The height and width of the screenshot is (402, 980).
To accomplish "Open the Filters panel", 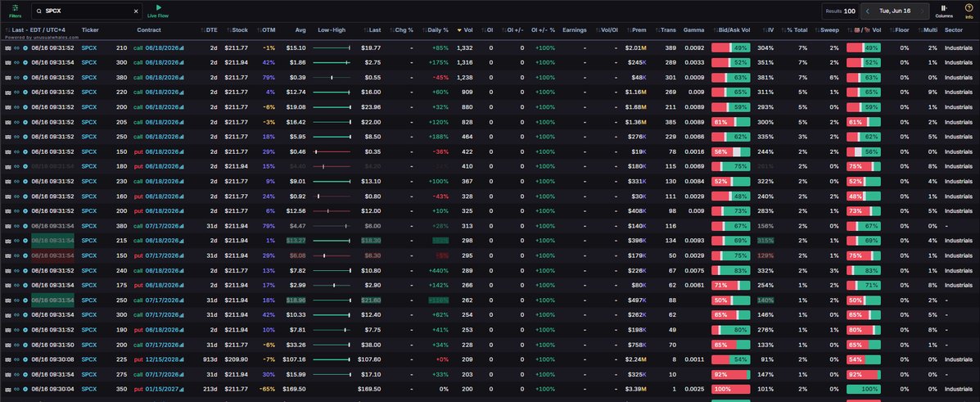I will pyautogui.click(x=15, y=11).
